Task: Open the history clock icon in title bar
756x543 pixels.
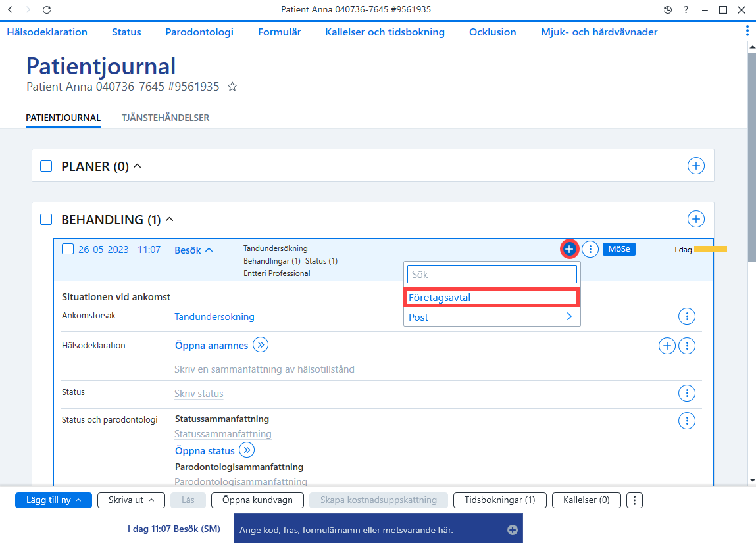Action: (668, 10)
